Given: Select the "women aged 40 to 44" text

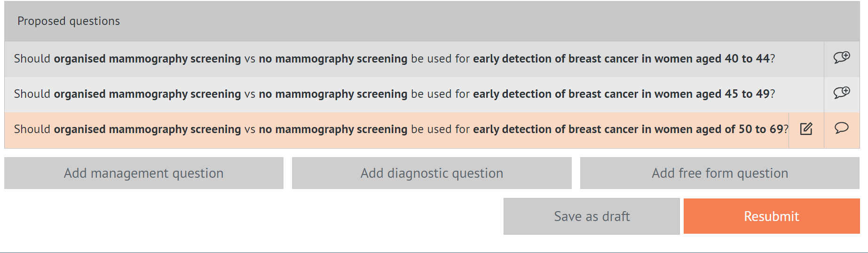Looking at the screenshot, I should point(712,59).
